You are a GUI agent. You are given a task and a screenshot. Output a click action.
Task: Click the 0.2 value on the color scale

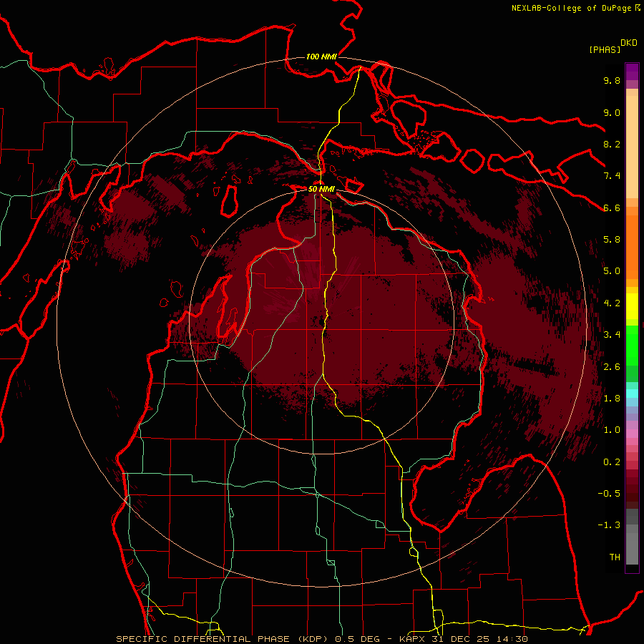(x=612, y=462)
